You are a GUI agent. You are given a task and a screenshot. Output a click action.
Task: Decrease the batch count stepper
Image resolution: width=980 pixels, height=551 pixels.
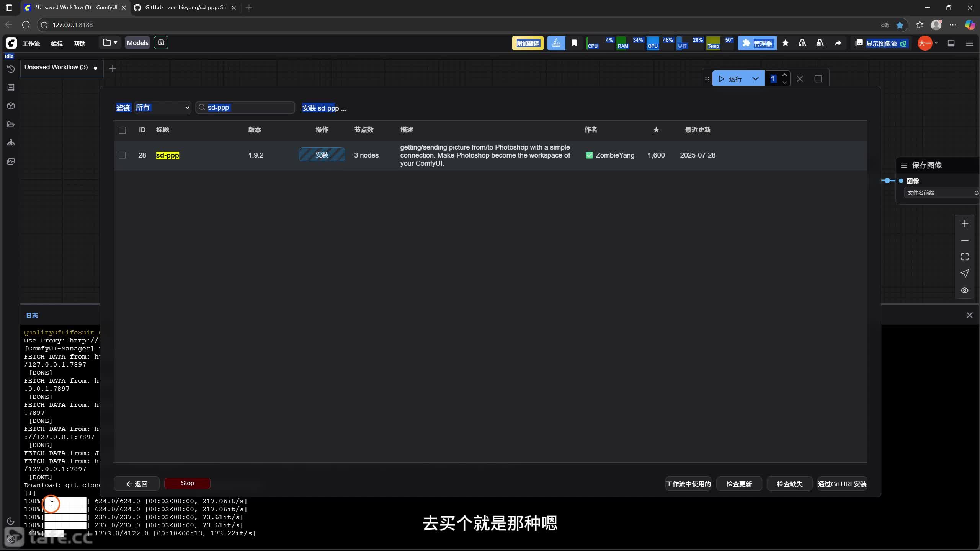pyautogui.click(x=784, y=83)
